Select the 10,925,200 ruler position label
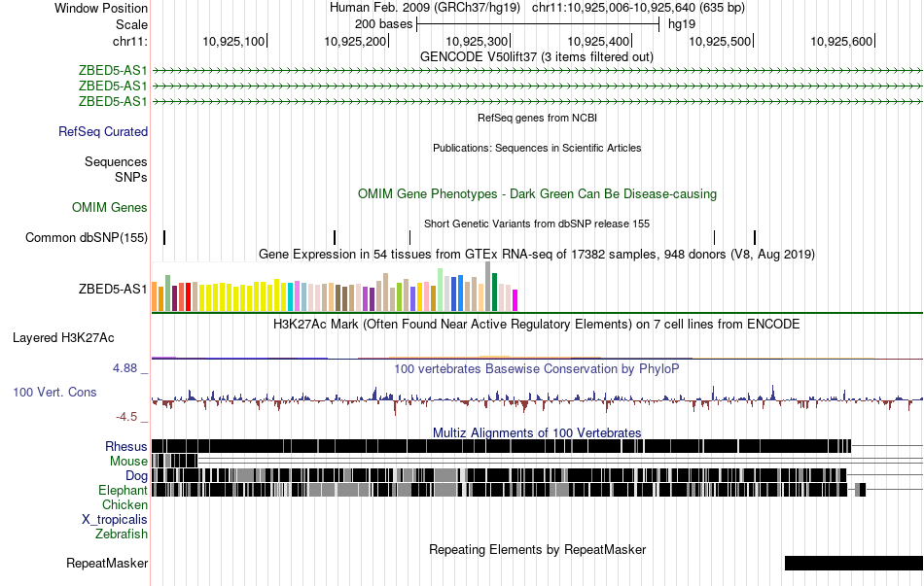This screenshot has width=924, height=586. (x=355, y=41)
